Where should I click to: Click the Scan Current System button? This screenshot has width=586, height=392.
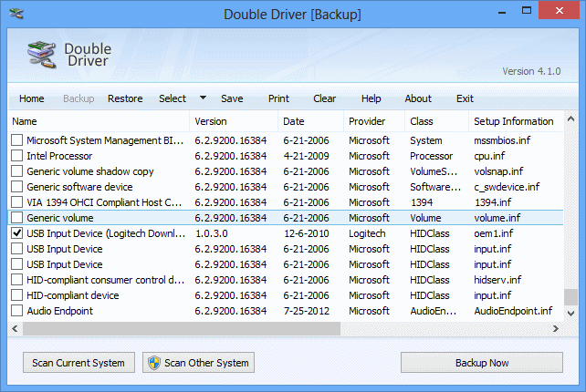[x=78, y=363]
